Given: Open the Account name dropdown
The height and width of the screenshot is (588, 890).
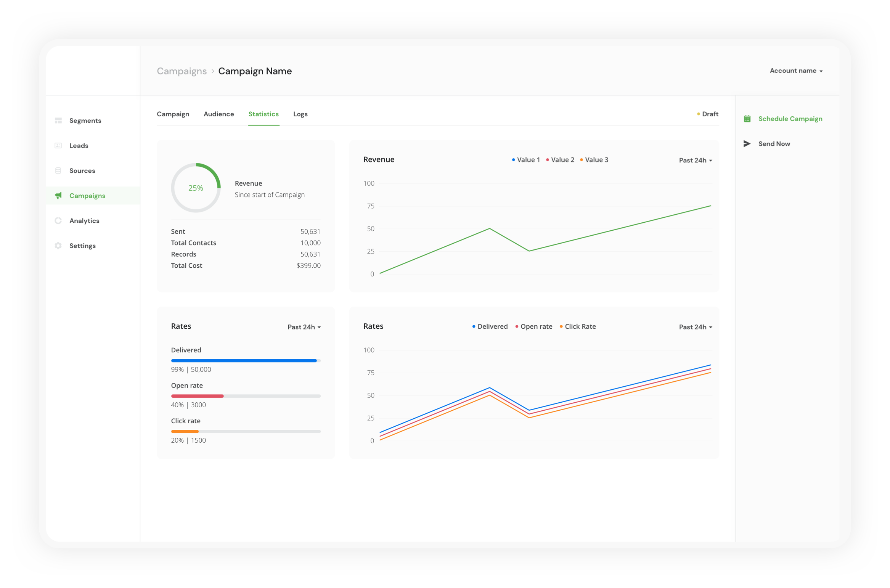Looking at the screenshot, I should pyautogui.click(x=796, y=71).
